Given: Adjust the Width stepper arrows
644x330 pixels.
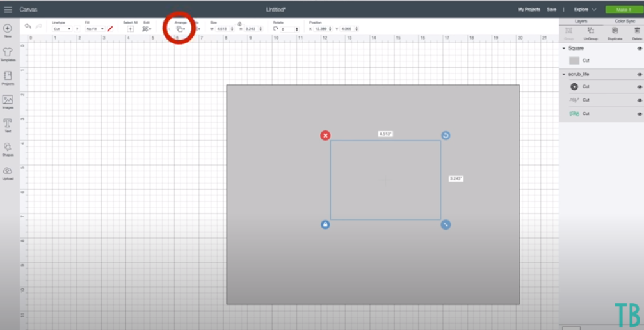Looking at the screenshot, I should click(x=232, y=29).
